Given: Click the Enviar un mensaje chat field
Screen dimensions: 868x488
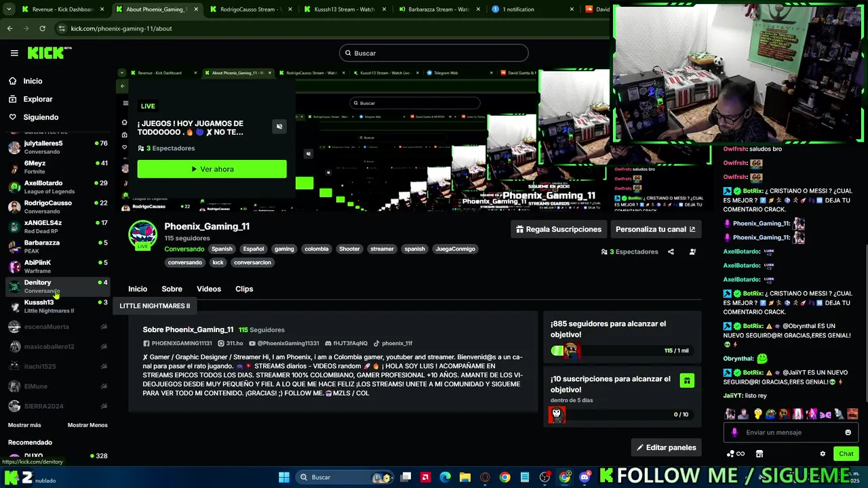Looking at the screenshot, I should coord(790,432).
